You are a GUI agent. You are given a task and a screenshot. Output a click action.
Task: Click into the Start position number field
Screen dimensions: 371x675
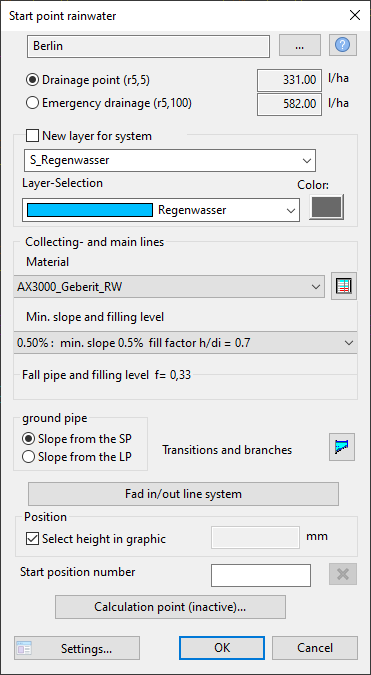(x=261, y=575)
